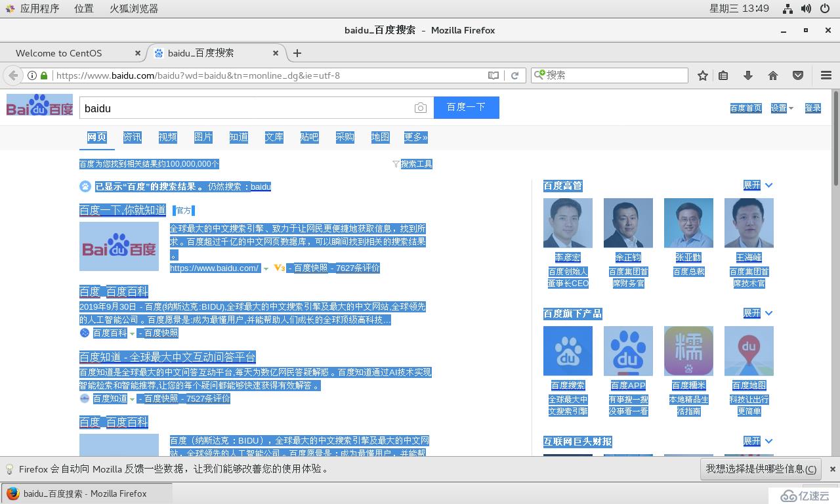This screenshot has width=840, height=504.
Task: Click the back navigation arrow button
Action: (13, 75)
